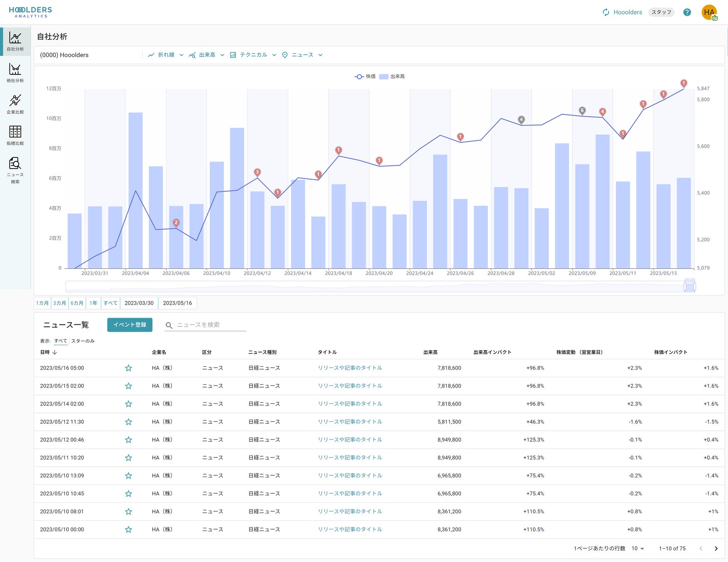Go to 企業比較 in sidebar
The width and height of the screenshot is (728, 562).
pyautogui.click(x=15, y=104)
